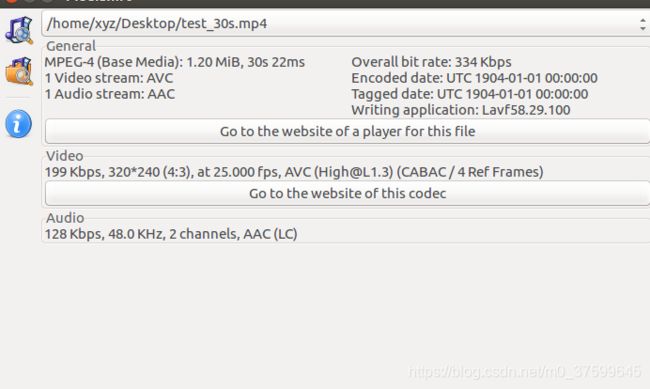Click the 199 Kbps video details line

pos(294,172)
